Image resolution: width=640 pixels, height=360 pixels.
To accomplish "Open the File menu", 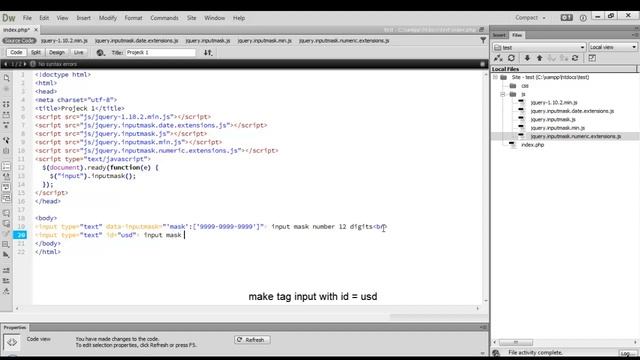I will click(x=27, y=18).
